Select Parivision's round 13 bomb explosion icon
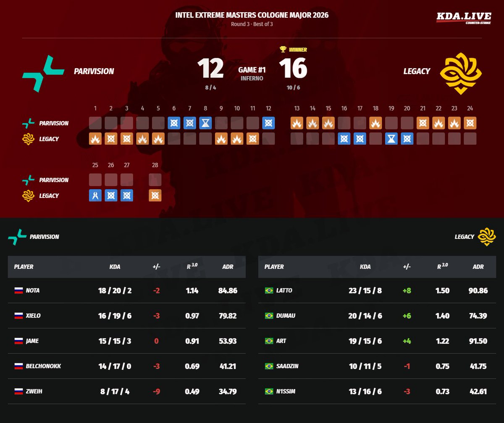504x423 pixels. point(297,123)
